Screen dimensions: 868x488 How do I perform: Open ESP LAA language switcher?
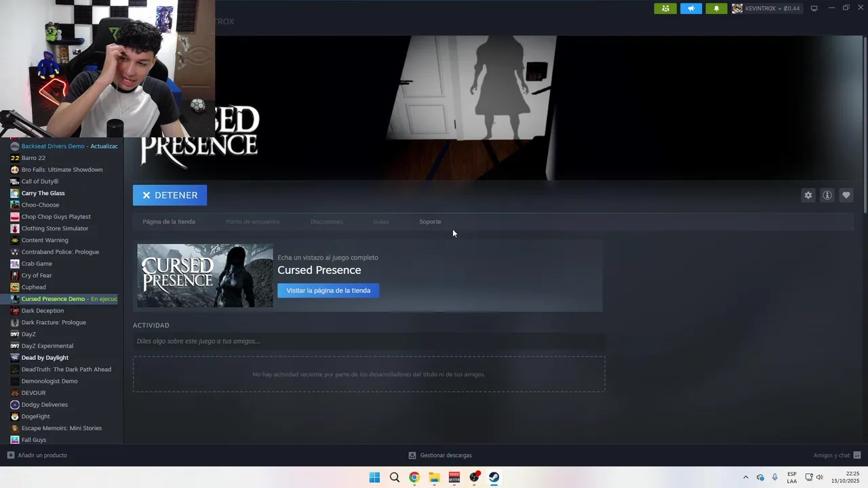[792, 477]
